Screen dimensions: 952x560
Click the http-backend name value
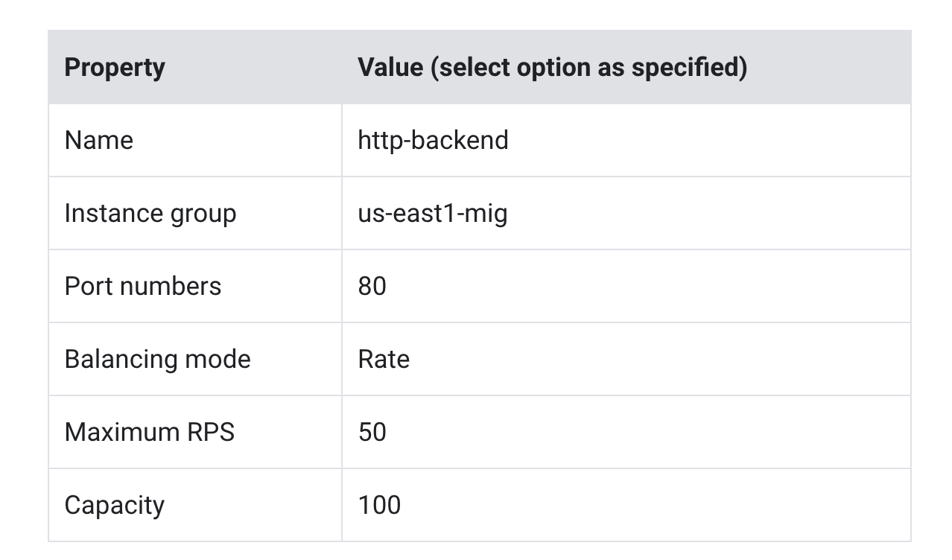pyautogui.click(x=433, y=140)
